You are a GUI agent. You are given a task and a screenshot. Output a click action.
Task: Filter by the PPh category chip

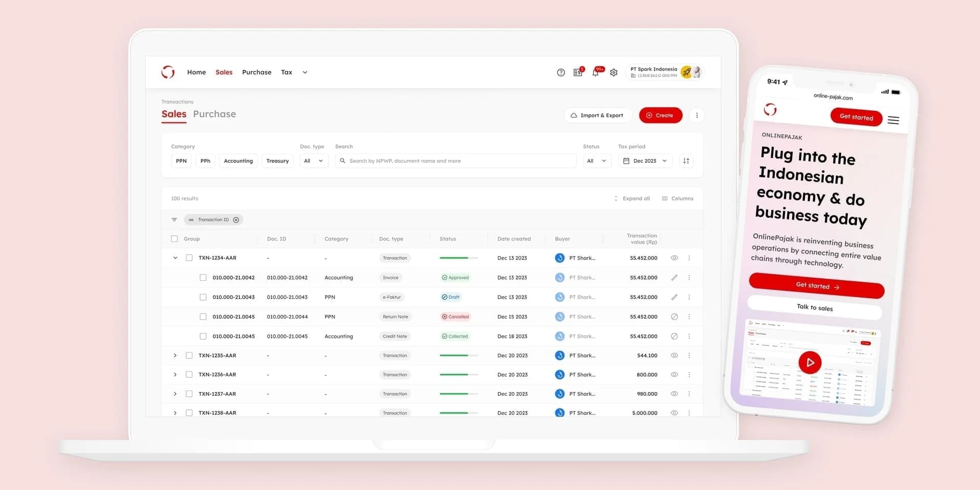click(205, 161)
